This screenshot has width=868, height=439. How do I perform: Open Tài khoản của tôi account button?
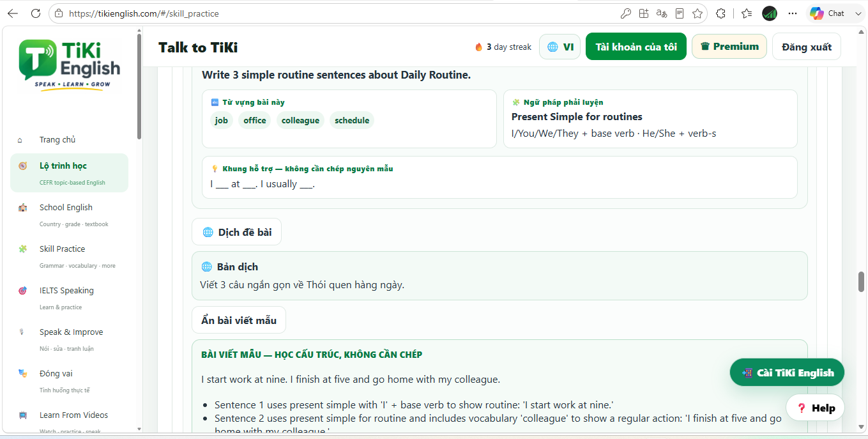pos(636,47)
